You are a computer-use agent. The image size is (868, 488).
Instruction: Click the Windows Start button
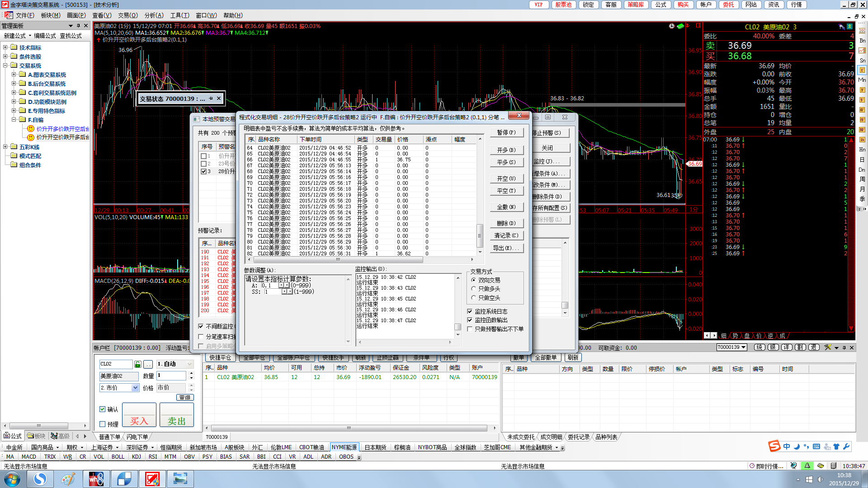[x=12, y=479]
